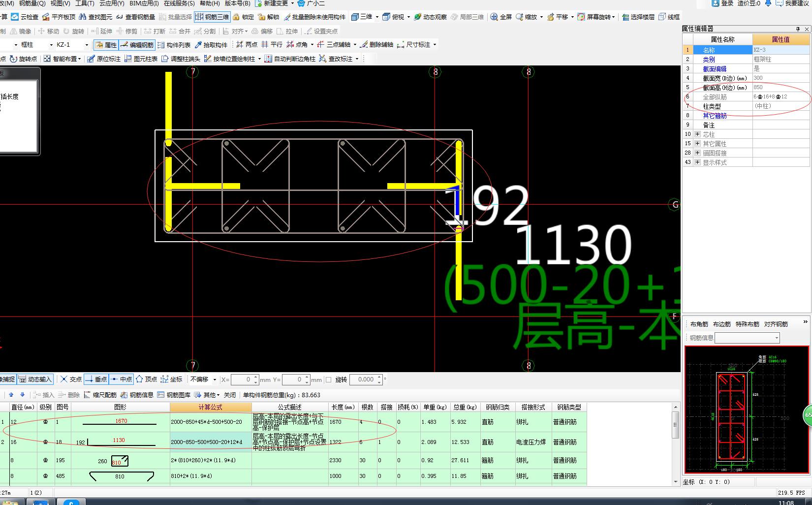Open the 三维 view dropdown arrow
The width and height of the screenshot is (812, 505).
tap(377, 17)
